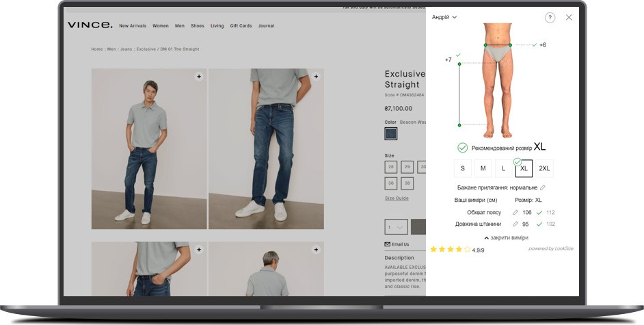Open the help question mark icon

(550, 18)
